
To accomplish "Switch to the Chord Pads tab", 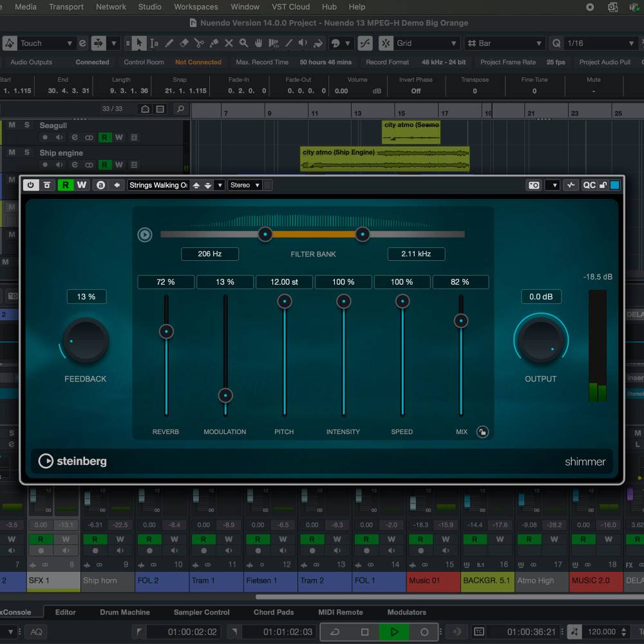I will pyautogui.click(x=274, y=612).
